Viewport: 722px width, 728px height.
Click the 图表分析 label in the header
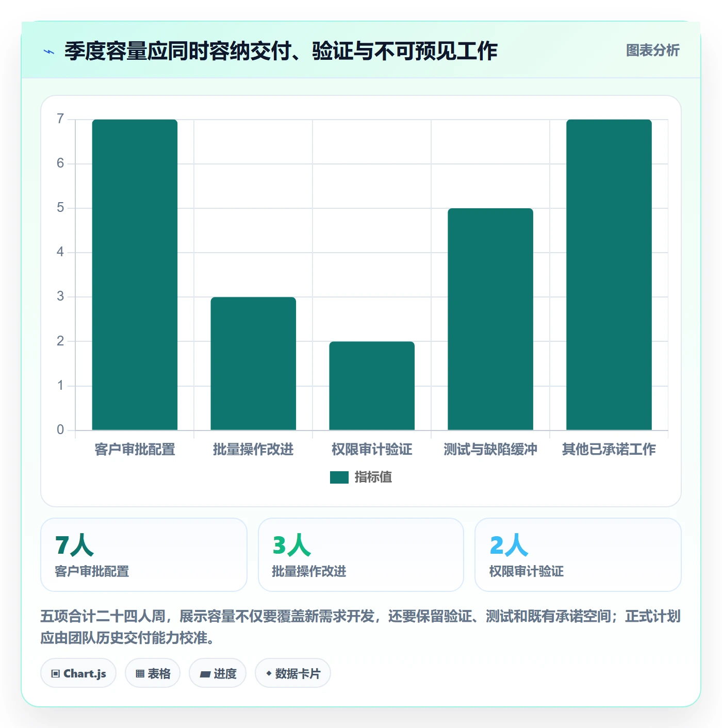point(652,51)
